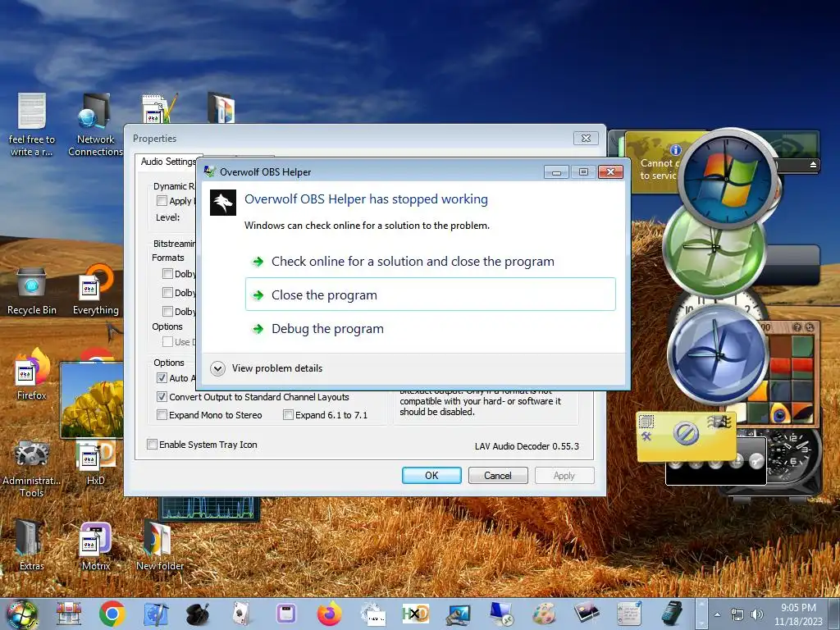Open the purple Motrix icon in the taskbar

(286, 614)
